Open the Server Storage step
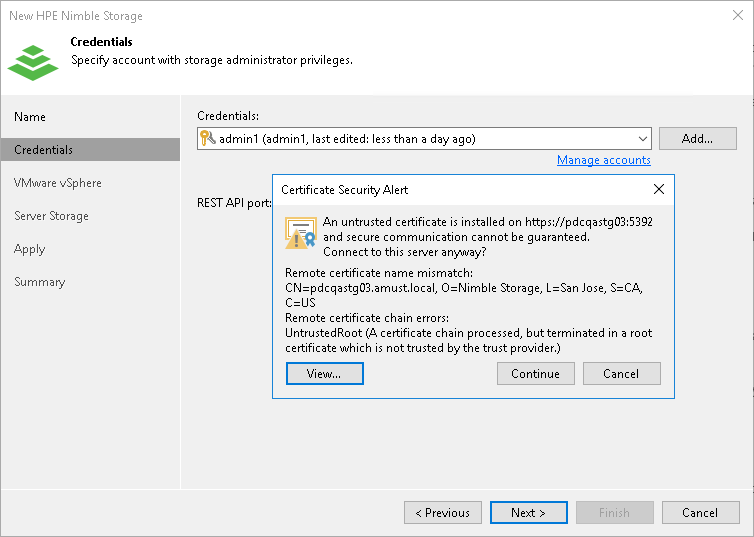This screenshot has width=754, height=537. [51, 216]
